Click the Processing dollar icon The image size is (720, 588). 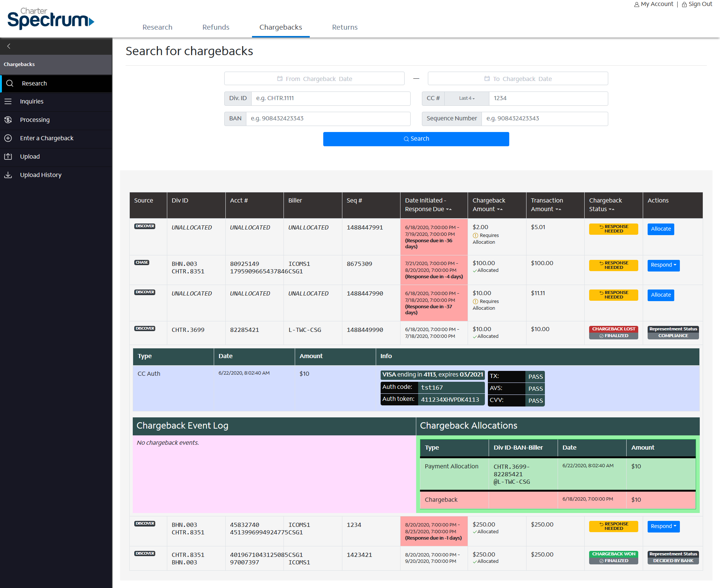[8, 120]
